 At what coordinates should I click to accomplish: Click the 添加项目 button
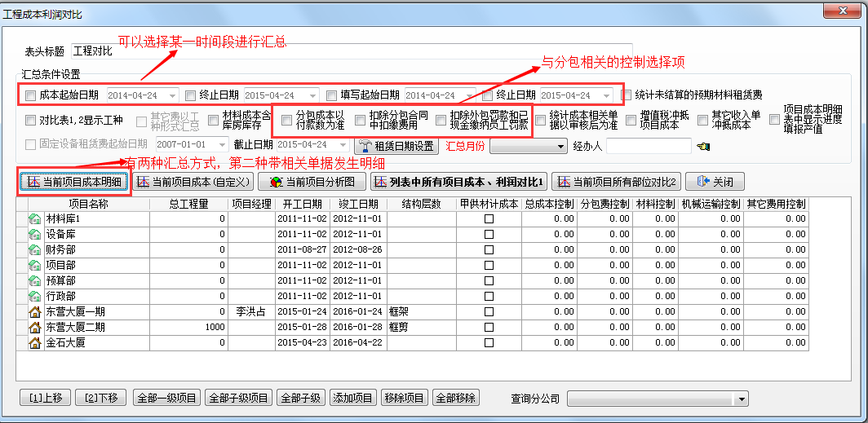(x=352, y=399)
